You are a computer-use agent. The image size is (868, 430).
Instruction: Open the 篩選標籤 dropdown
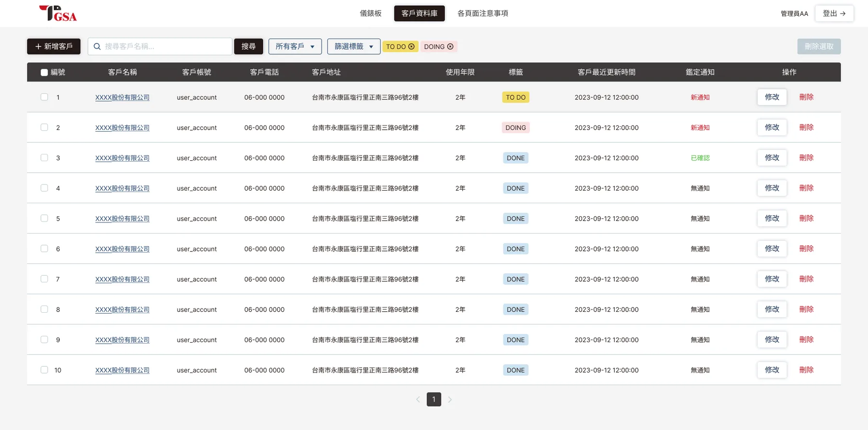354,46
